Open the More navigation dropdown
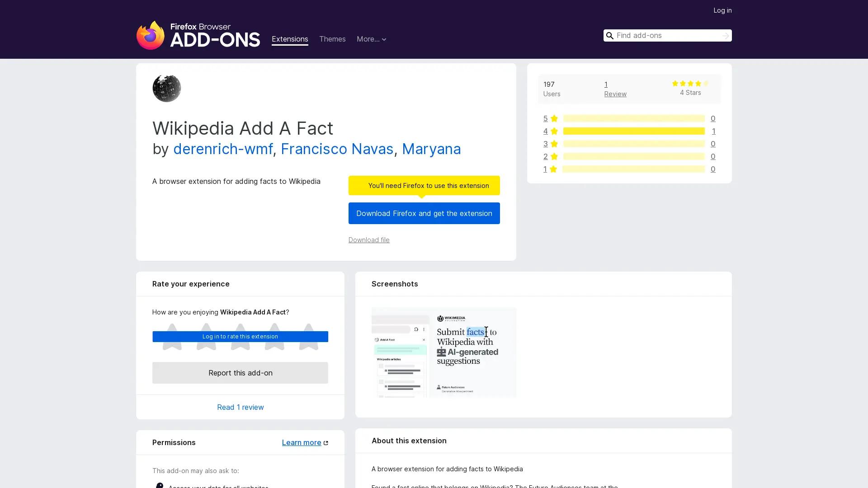Screen dimensions: 868x488 [x=372, y=39]
